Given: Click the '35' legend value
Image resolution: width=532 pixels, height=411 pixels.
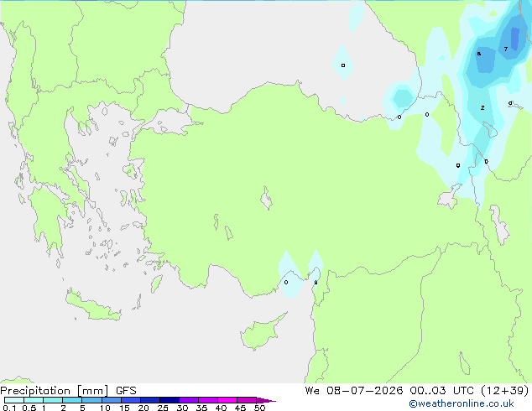Looking at the screenshot, I should click(x=201, y=408).
